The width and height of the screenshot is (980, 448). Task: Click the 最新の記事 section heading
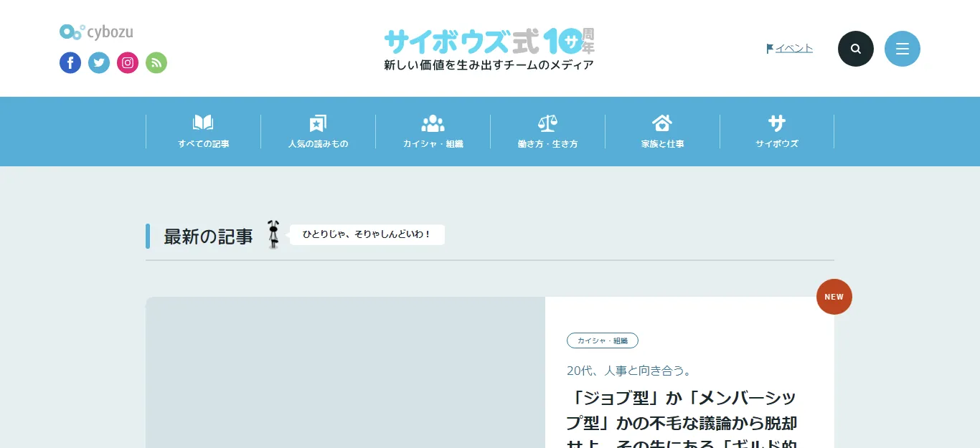pos(208,237)
